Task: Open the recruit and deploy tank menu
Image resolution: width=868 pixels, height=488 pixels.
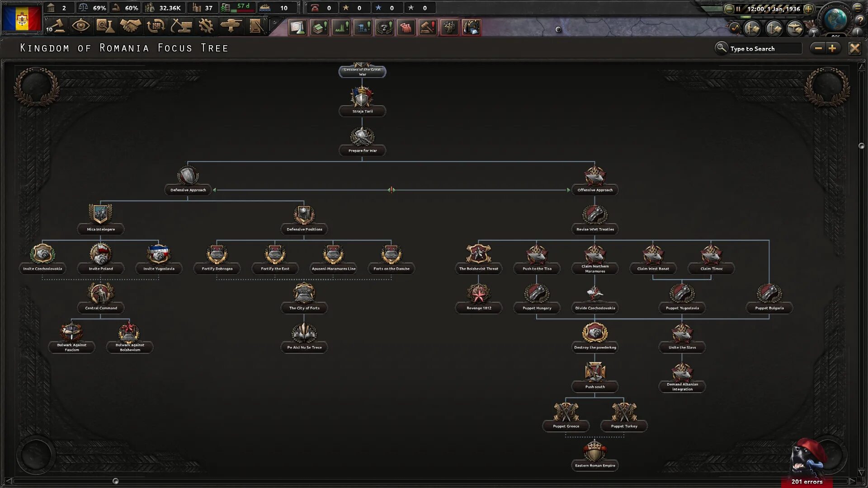Action: [231, 26]
